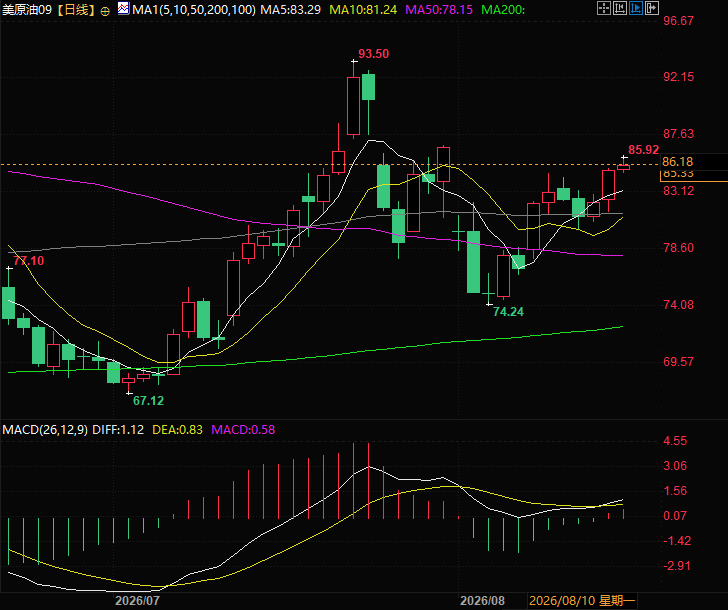This screenshot has height=610, width=728.
Task: Toggle the blue highlighted axis-play chart icon
Action: (x=636, y=8)
